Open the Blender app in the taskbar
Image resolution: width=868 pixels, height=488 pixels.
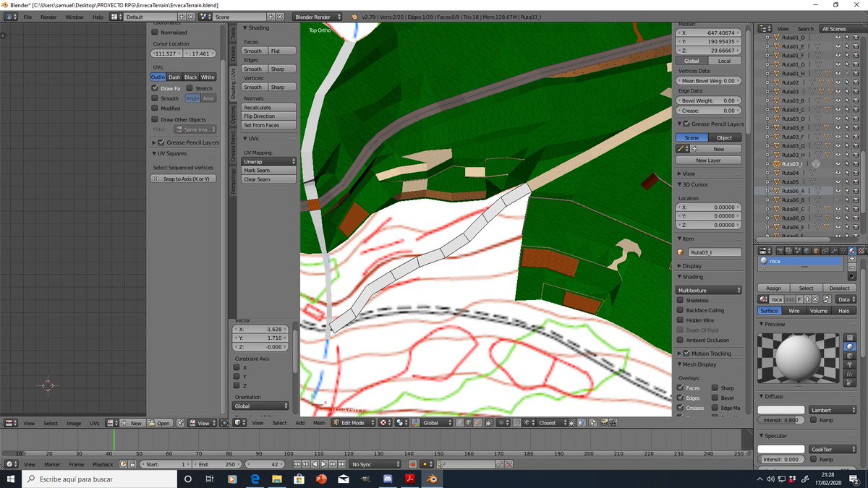(431, 479)
